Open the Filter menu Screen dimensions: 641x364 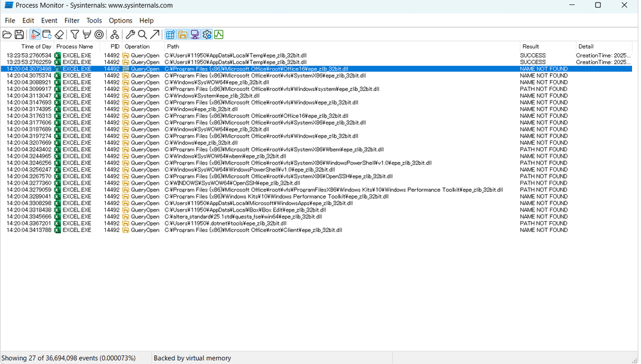[72, 21]
